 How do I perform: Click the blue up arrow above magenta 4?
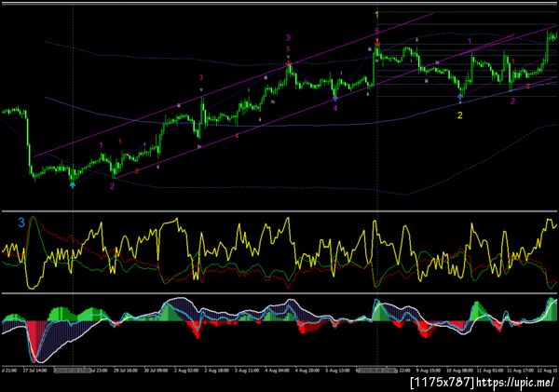[x=335, y=99]
